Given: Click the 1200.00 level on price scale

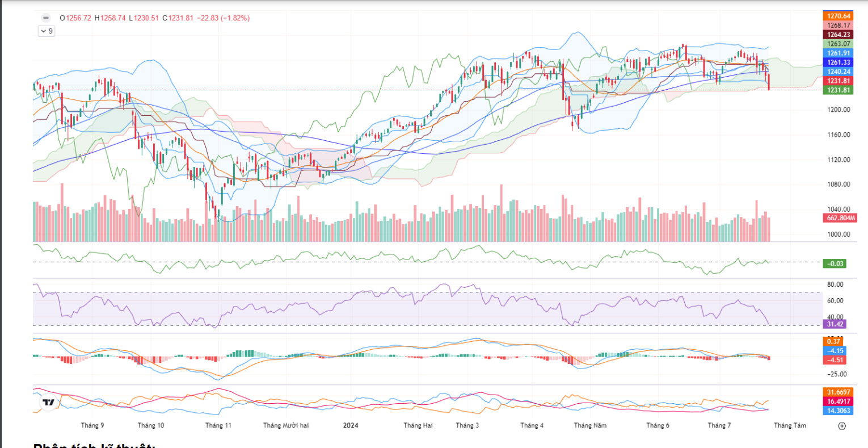Looking at the screenshot, I should coord(838,110).
